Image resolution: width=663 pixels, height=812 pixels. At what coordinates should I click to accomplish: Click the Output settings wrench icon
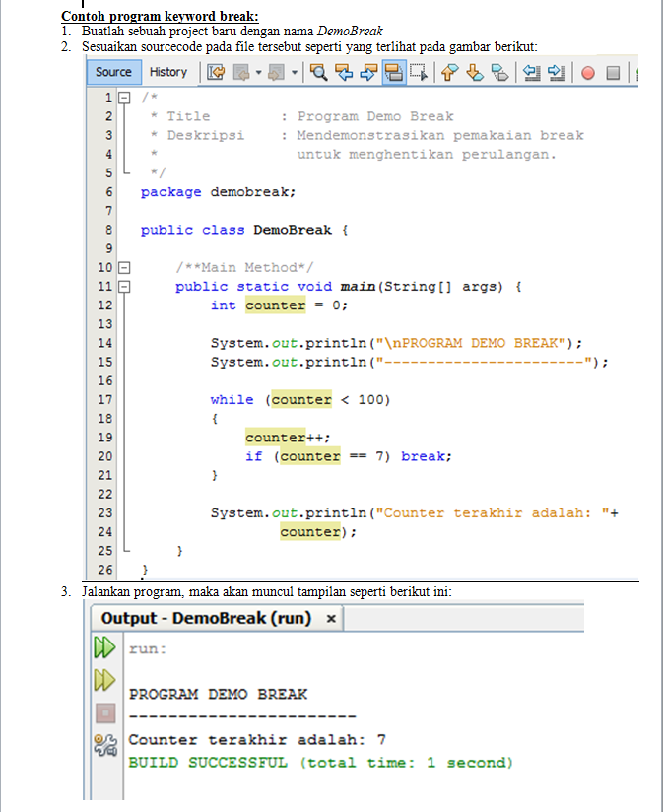[105, 745]
